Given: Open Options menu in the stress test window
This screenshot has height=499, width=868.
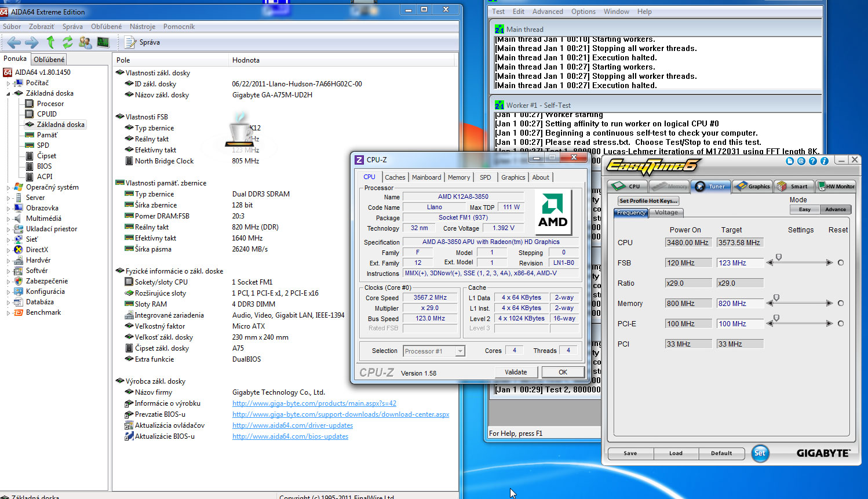Looking at the screenshot, I should 583,12.
